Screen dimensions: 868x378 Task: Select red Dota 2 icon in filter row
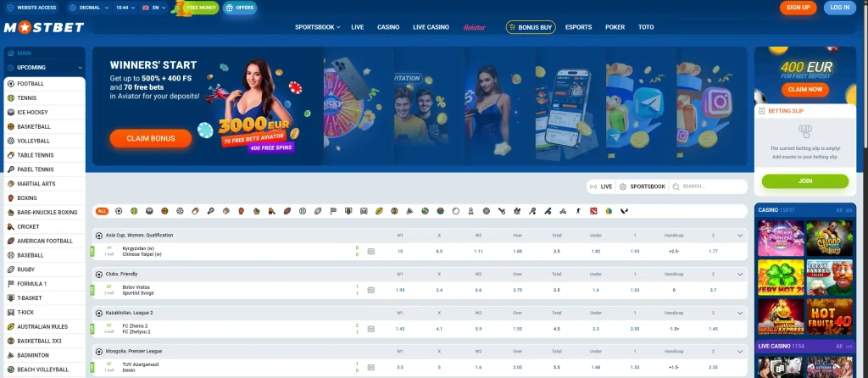593,211
